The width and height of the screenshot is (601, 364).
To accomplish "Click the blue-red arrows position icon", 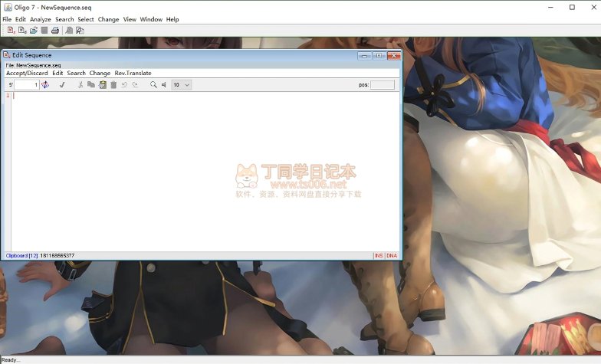I will point(45,84).
